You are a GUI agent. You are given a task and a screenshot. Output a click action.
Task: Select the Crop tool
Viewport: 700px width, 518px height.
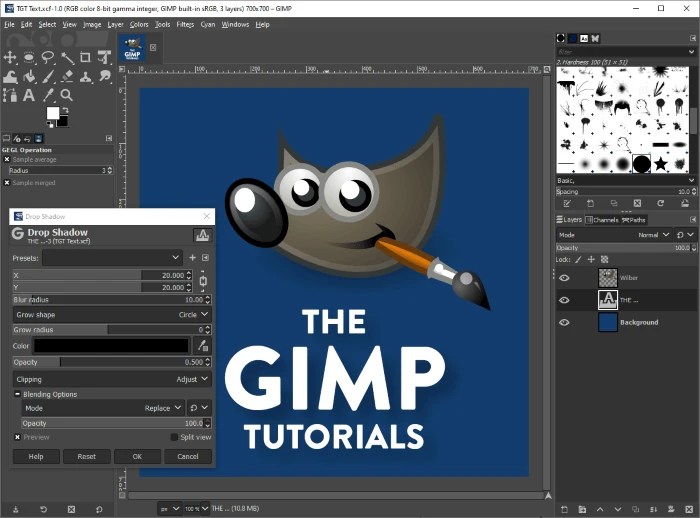(85, 57)
